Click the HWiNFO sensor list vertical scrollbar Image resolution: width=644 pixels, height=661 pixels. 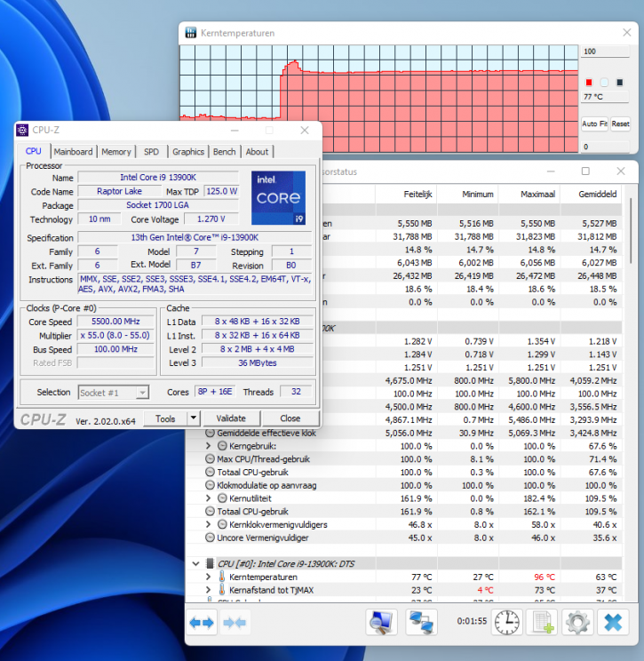[631, 231]
